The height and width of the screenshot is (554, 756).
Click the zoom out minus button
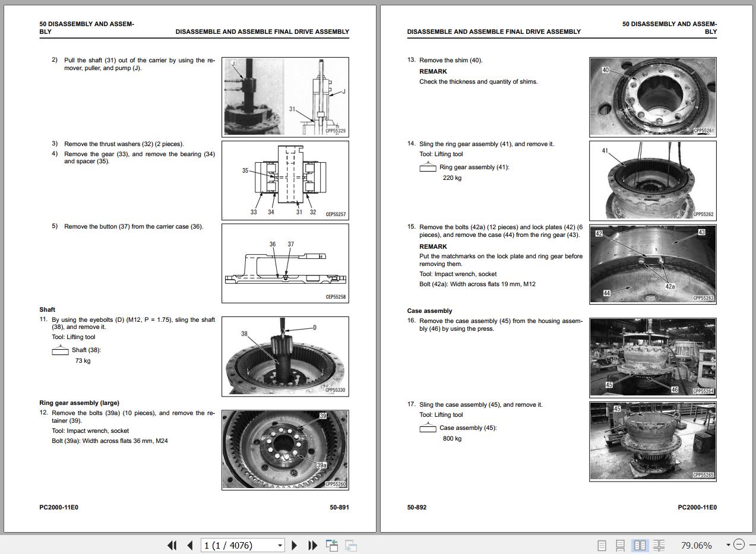pos(739,544)
